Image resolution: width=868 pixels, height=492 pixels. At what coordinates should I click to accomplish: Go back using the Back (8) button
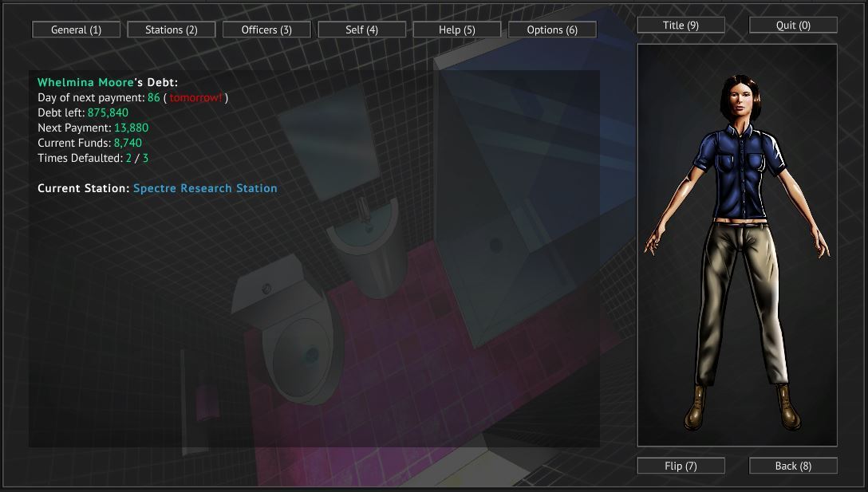point(793,466)
